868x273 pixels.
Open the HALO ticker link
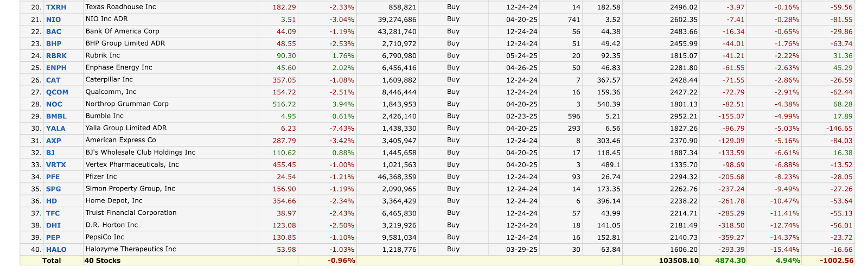56,250
